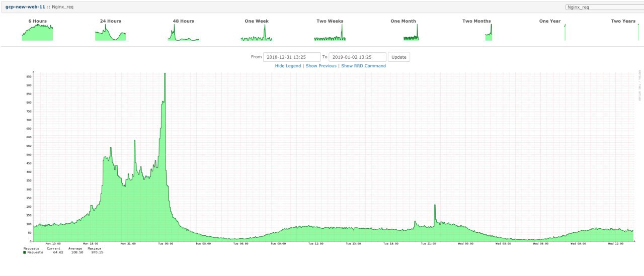Click the Hide Legend link
This screenshot has height=276, width=644.
coord(288,66)
